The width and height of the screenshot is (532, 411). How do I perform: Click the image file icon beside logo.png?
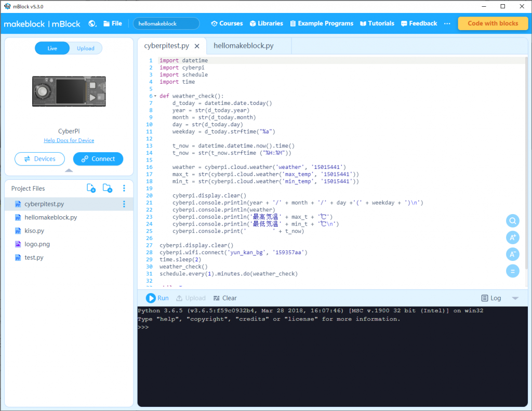(18, 244)
